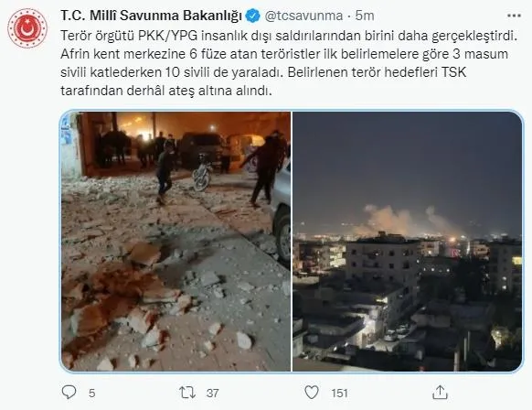This screenshot has height=410, width=532.
Task: Click the smoke plume in the right photo
Action: coord(409,221)
